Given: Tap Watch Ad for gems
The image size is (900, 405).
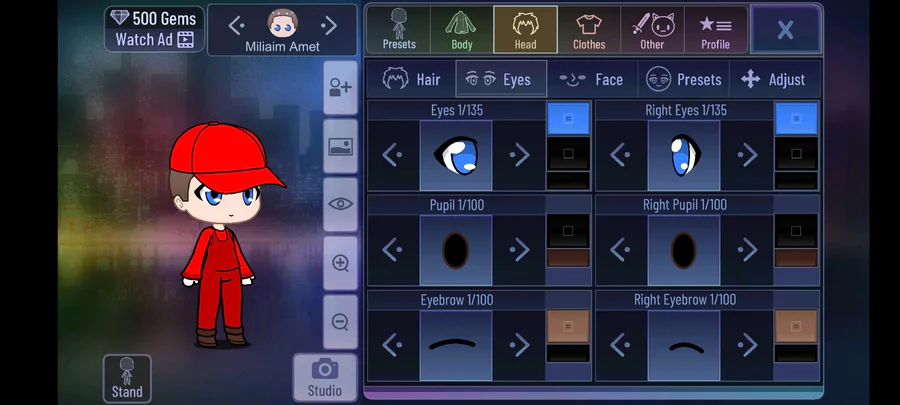Looking at the screenshot, I should (154, 40).
